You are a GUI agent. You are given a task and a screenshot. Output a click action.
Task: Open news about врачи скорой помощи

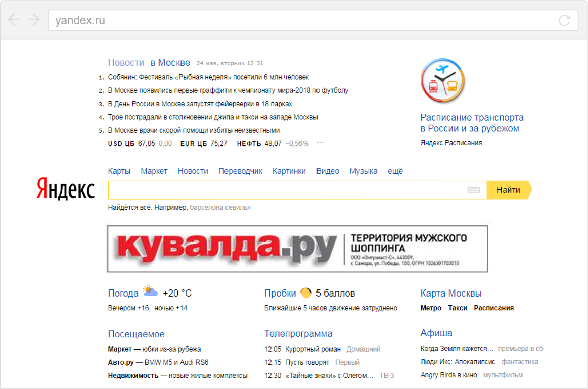[x=194, y=130]
